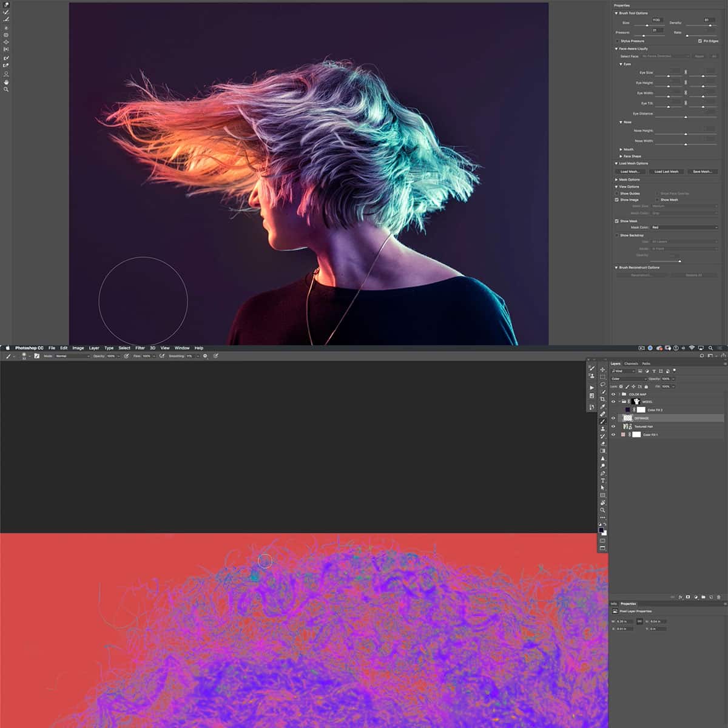Switch to the Channels tab
The height and width of the screenshot is (728, 728).
[x=631, y=363]
